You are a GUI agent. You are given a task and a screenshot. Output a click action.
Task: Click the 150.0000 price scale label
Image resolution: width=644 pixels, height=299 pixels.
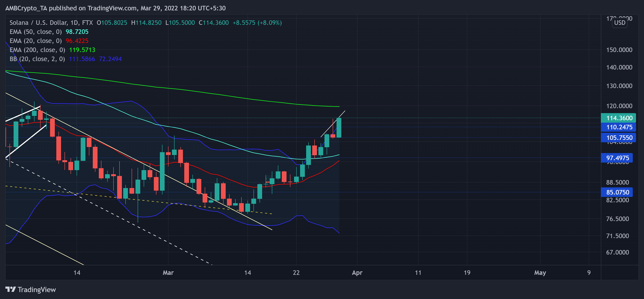coord(619,50)
